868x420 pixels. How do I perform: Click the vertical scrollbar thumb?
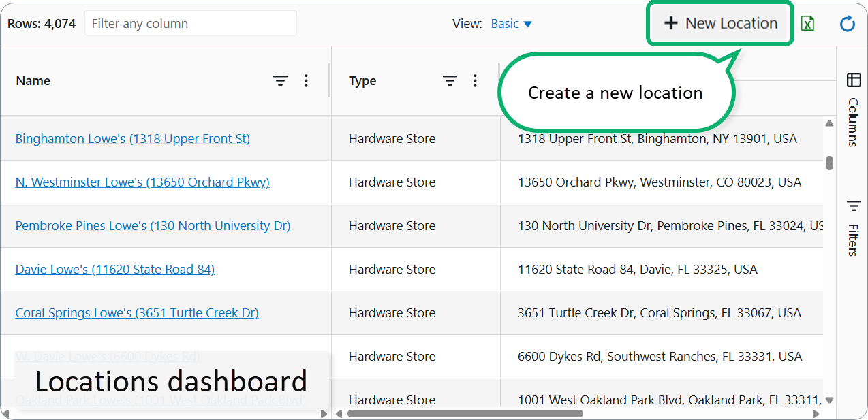click(829, 163)
